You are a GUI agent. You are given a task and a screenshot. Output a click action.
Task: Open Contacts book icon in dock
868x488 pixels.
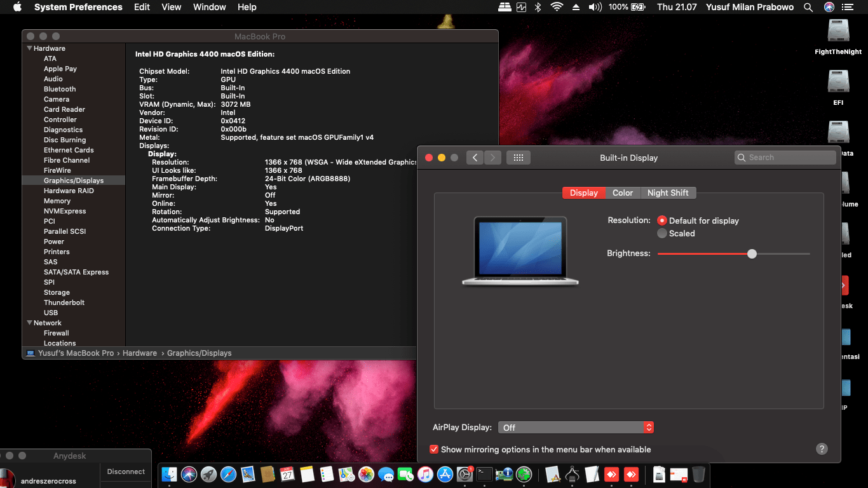268,474
